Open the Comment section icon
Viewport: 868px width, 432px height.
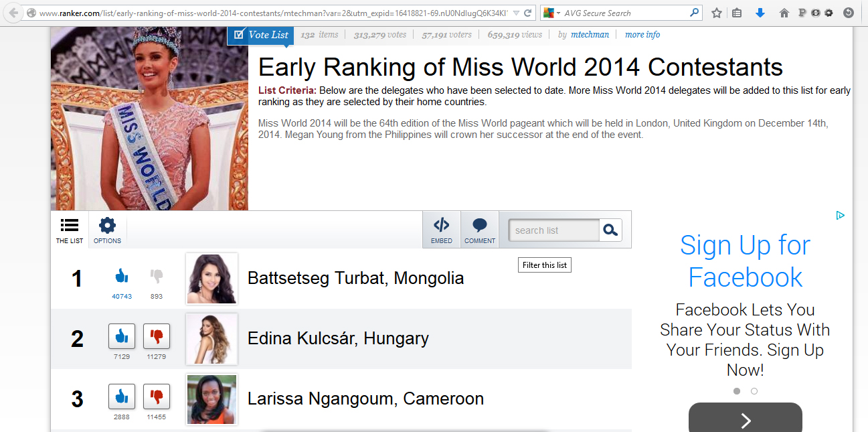(479, 230)
